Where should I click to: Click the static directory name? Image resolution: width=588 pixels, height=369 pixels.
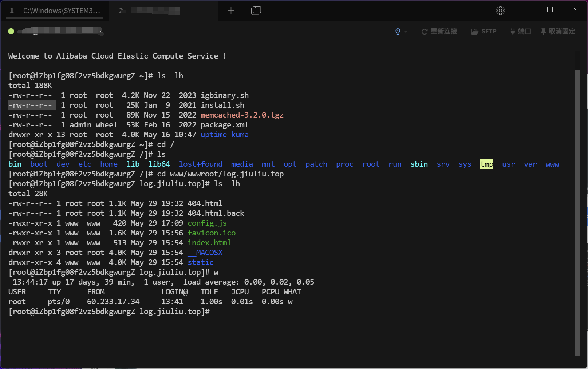201,262
